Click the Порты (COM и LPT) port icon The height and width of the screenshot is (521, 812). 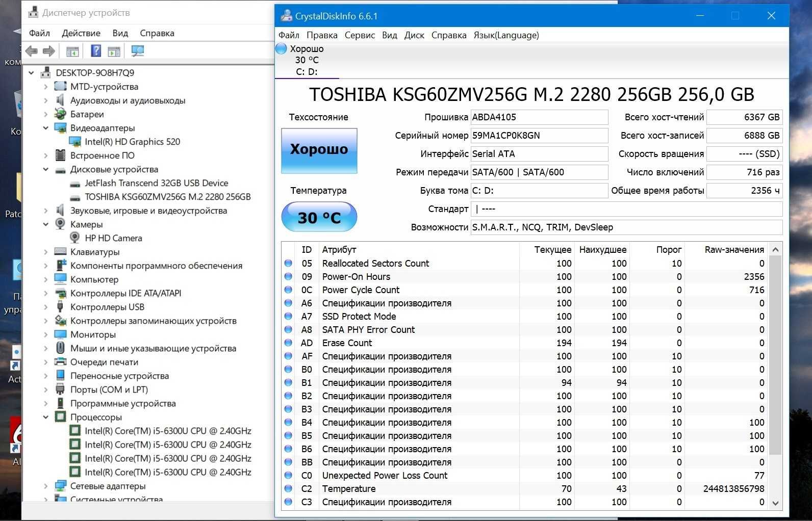60,389
